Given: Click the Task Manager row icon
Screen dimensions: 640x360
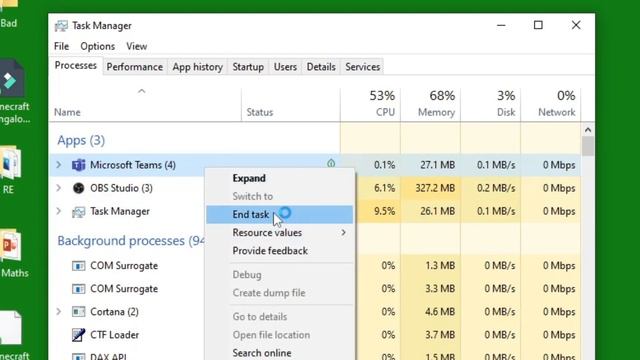Looking at the screenshot, I should (78, 212).
